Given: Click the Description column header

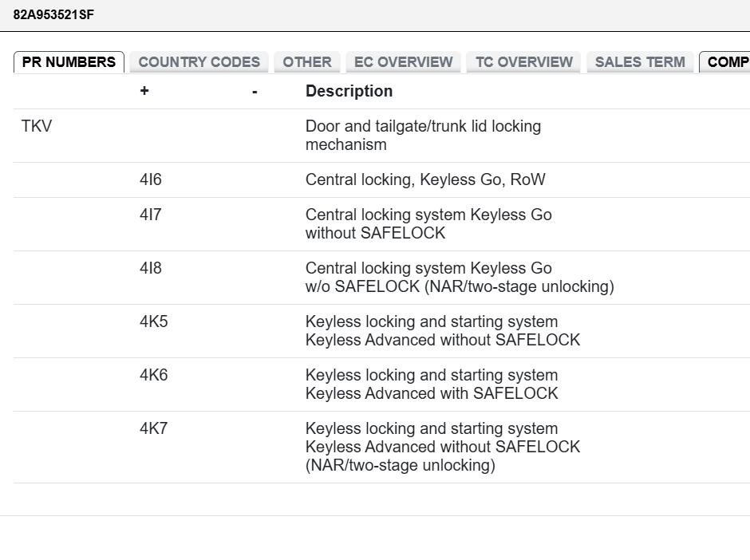Looking at the screenshot, I should click(349, 91).
